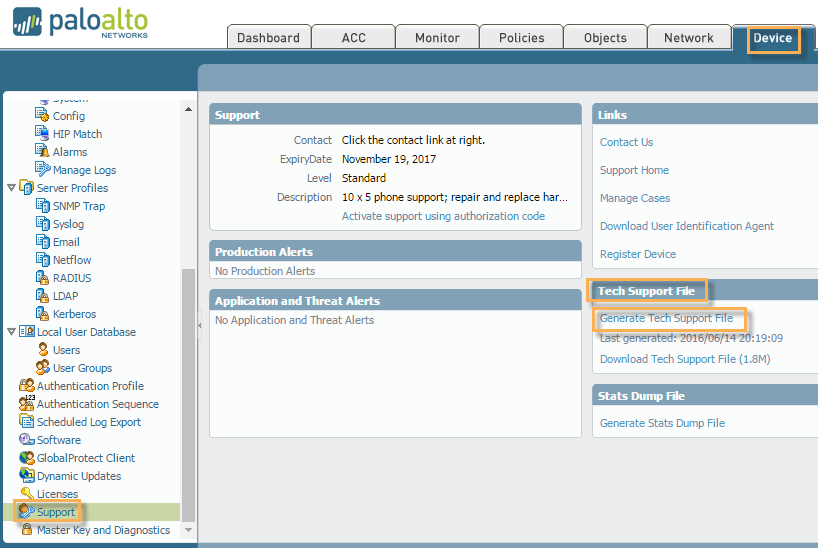
Task: Click the sidebar vertical scrollbar thumb
Action: pos(188,395)
